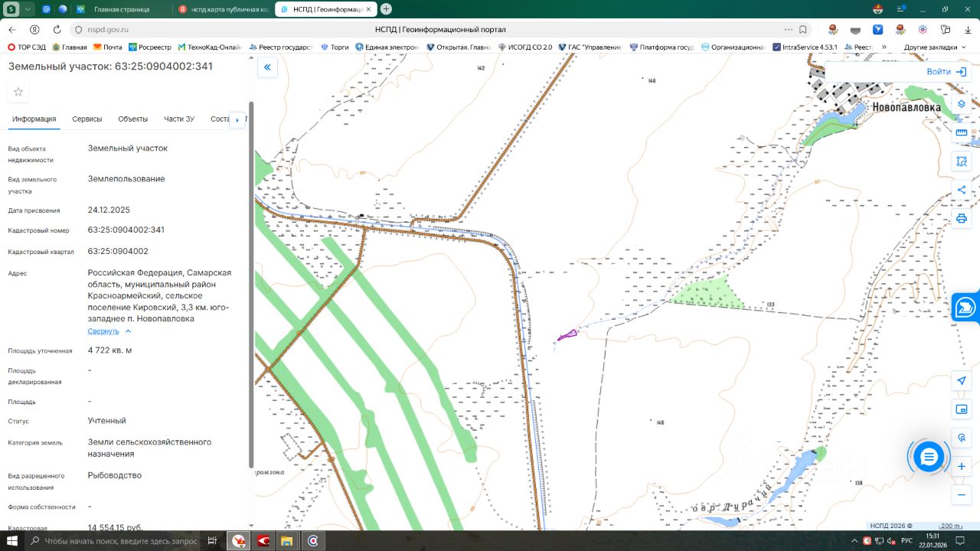Open the tab group dropdown arrow

pyautogui.click(x=28, y=9)
